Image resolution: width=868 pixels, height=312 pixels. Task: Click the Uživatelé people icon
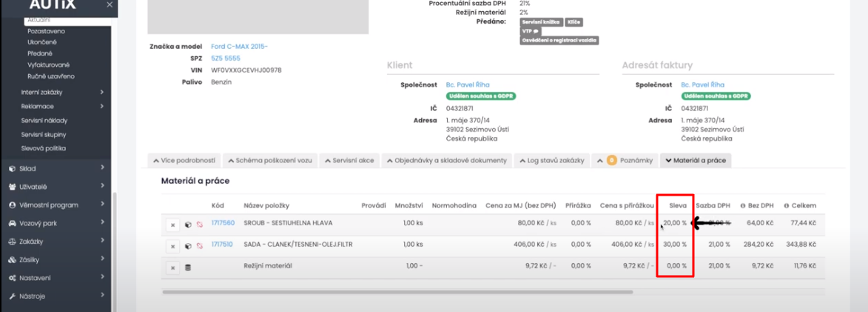click(12, 187)
